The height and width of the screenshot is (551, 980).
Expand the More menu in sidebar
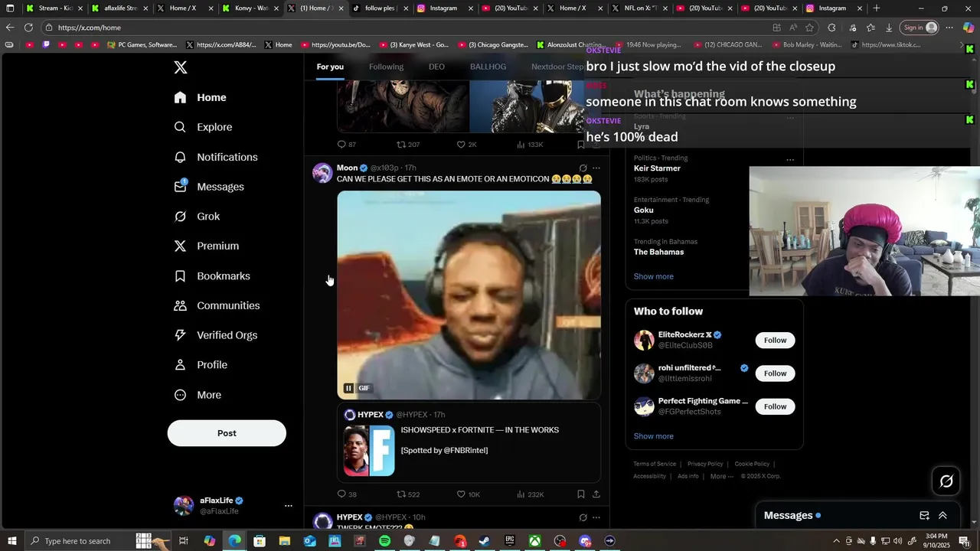tap(198, 395)
